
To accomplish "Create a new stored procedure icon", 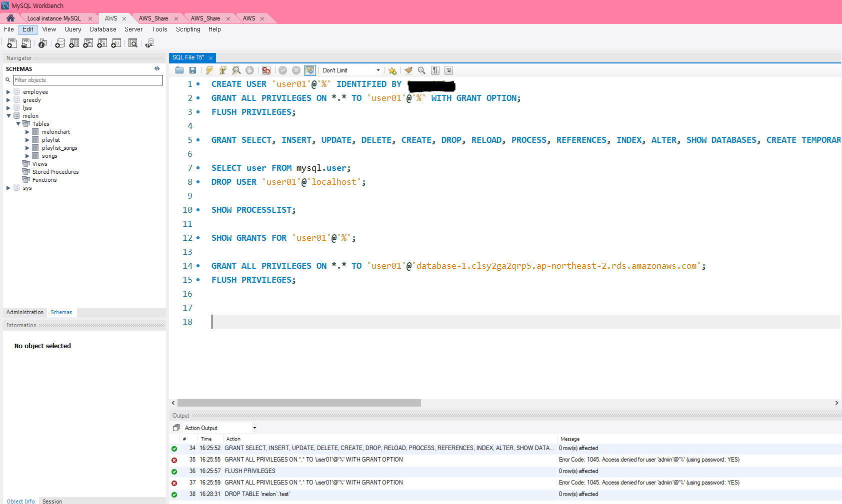I will click(102, 43).
